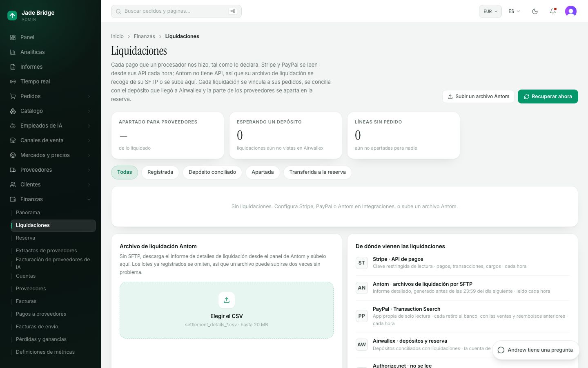588x368 pixels.
Task: Collapse the Finanzas sidebar section
Action: [89, 200]
